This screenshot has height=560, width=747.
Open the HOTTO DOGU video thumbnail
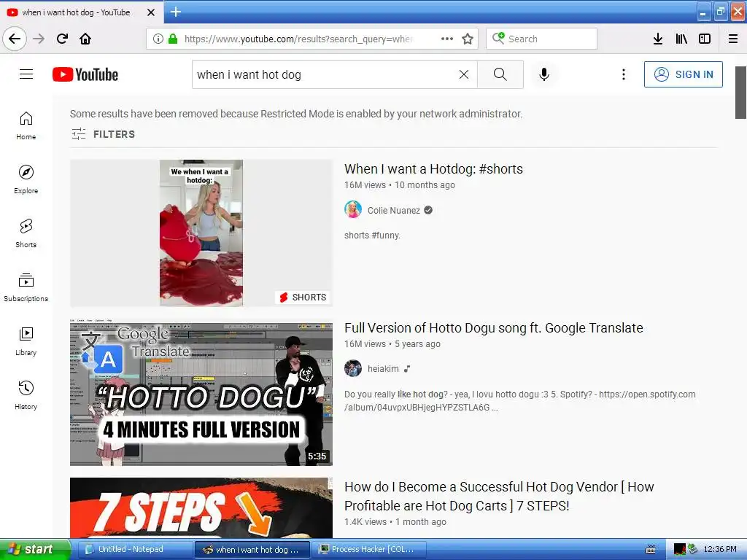[201, 392]
